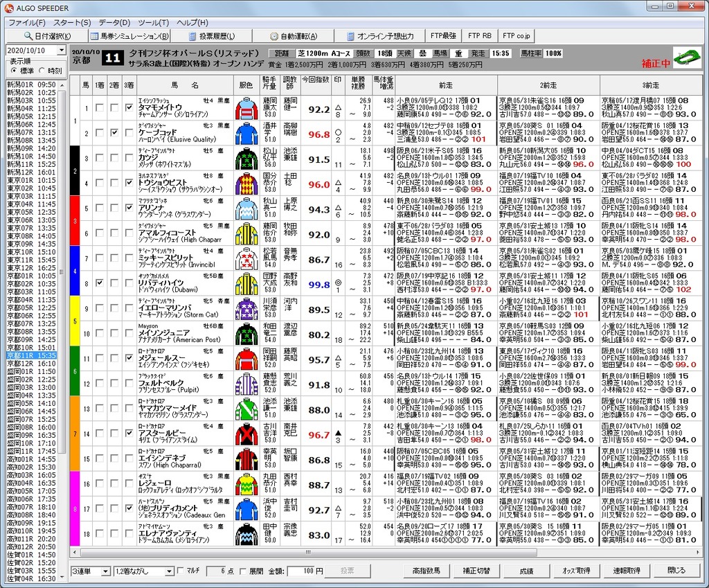The height and width of the screenshot is (588, 709).
Task: Start 自動運転 auto-run toolbar button
Action: coord(294,36)
